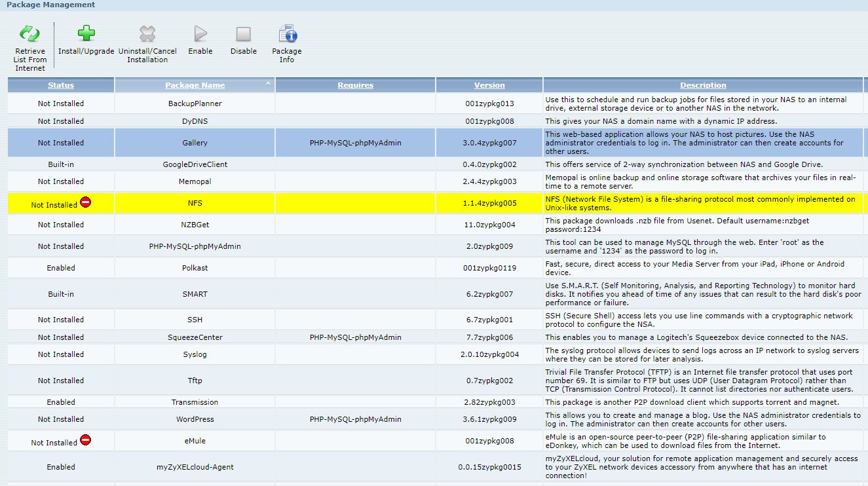The height and width of the screenshot is (486, 868).
Task: Click the DyDNS description text
Action: coord(661,121)
